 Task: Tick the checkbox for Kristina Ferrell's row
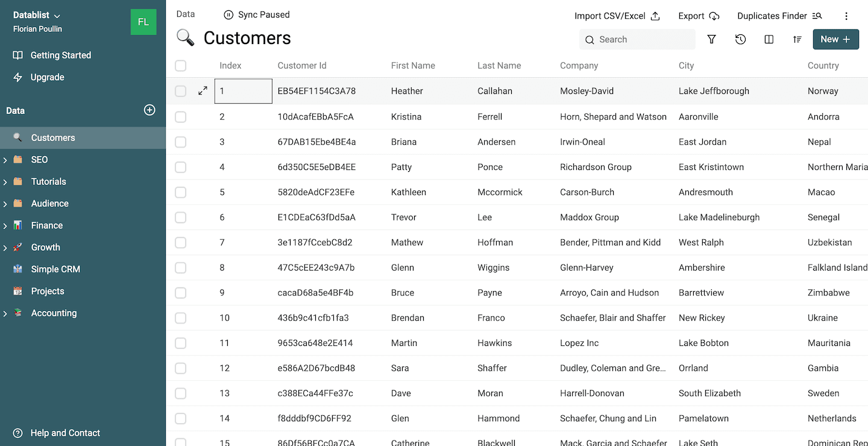click(180, 116)
